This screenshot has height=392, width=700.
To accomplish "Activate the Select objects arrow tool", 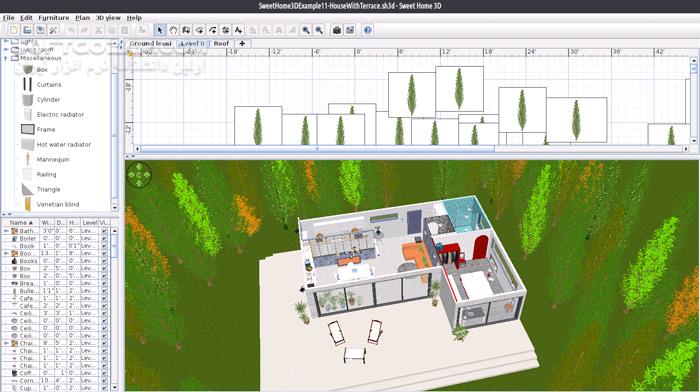I will [x=159, y=30].
